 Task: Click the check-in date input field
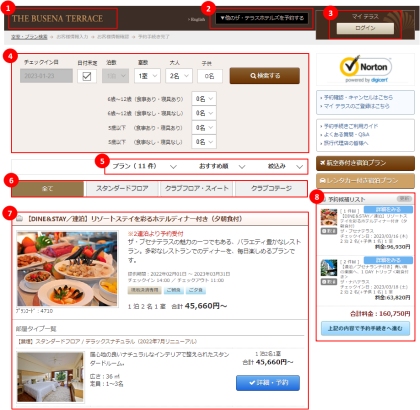point(46,76)
